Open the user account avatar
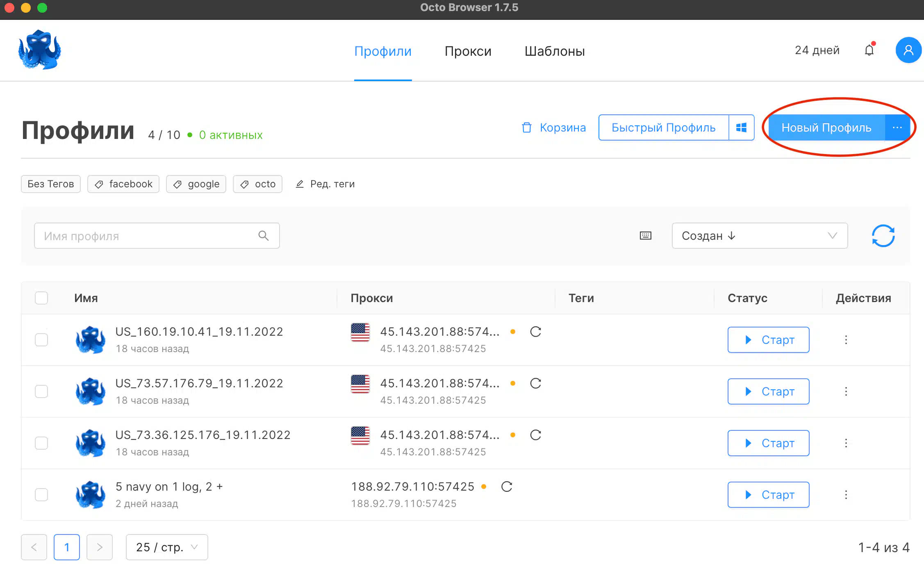Screen dimensions: 924x564 click(x=908, y=50)
